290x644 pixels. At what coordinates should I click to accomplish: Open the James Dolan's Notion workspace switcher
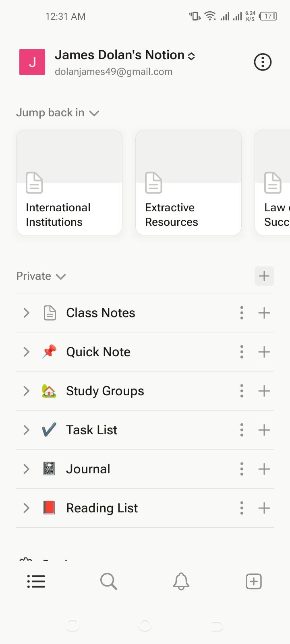(x=125, y=56)
